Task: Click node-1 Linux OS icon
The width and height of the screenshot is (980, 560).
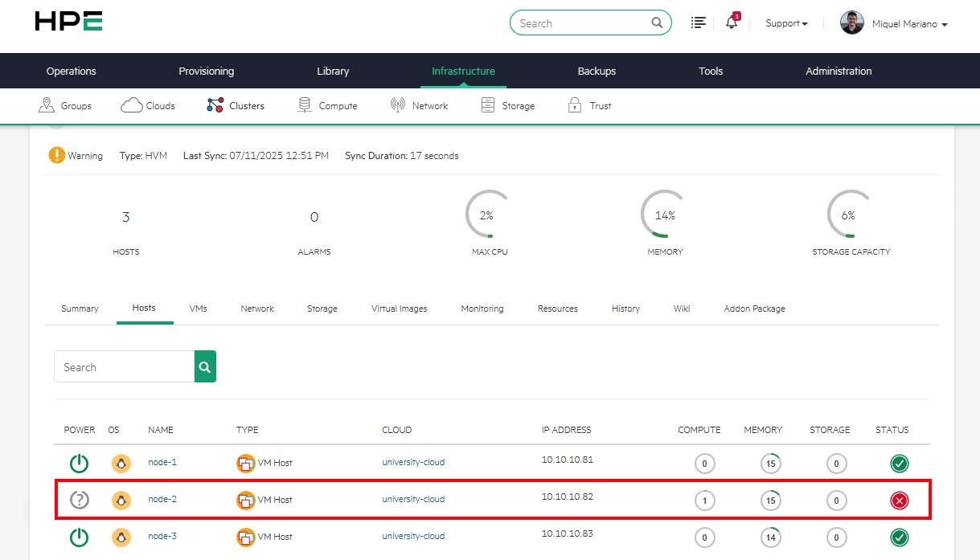Action: [x=121, y=463]
